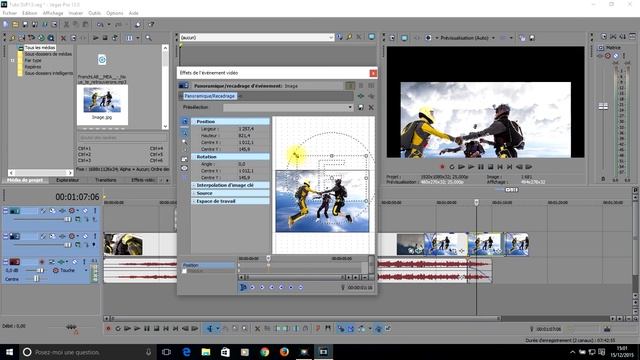Click the Undo arrow icon
Viewport: 640px width, 360px height.
pyautogui.click(x=100, y=24)
